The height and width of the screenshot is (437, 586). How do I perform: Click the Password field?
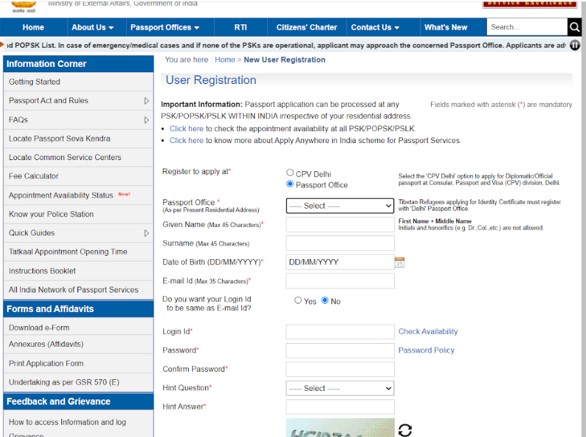(340, 350)
